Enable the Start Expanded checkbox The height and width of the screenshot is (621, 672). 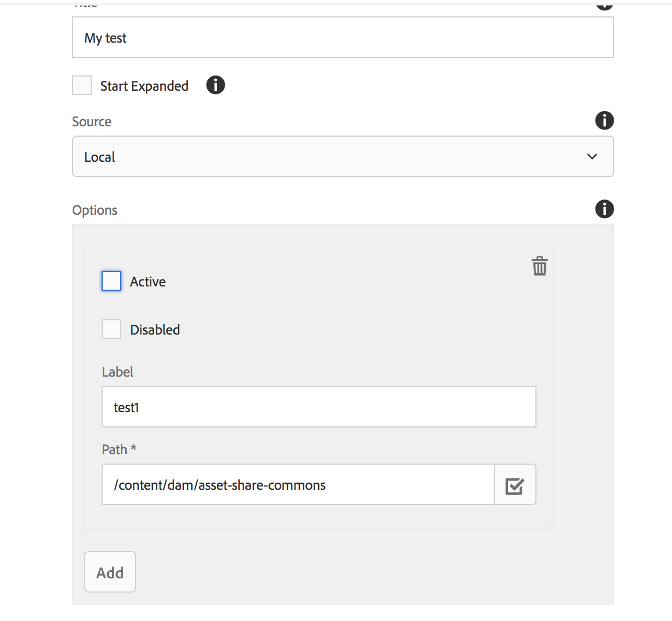pos(81,85)
